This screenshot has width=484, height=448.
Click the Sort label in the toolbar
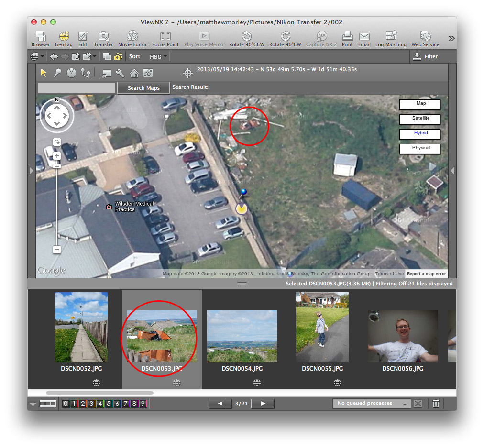click(134, 56)
